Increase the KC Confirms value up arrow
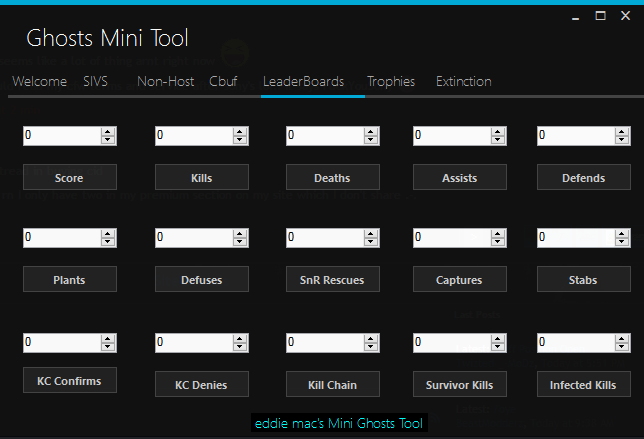The image size is (644, 439). coord(108,338)
